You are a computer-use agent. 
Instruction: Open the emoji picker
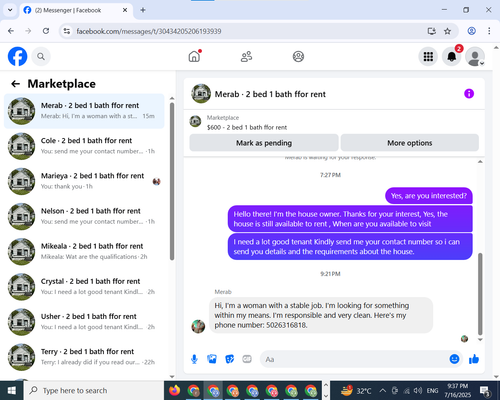pos(454,359)
